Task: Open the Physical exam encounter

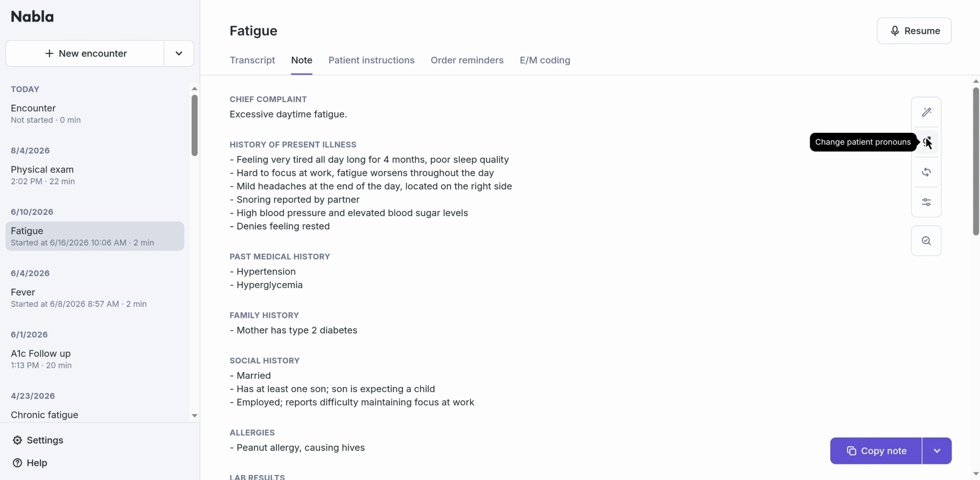Action: coord(95,175)
